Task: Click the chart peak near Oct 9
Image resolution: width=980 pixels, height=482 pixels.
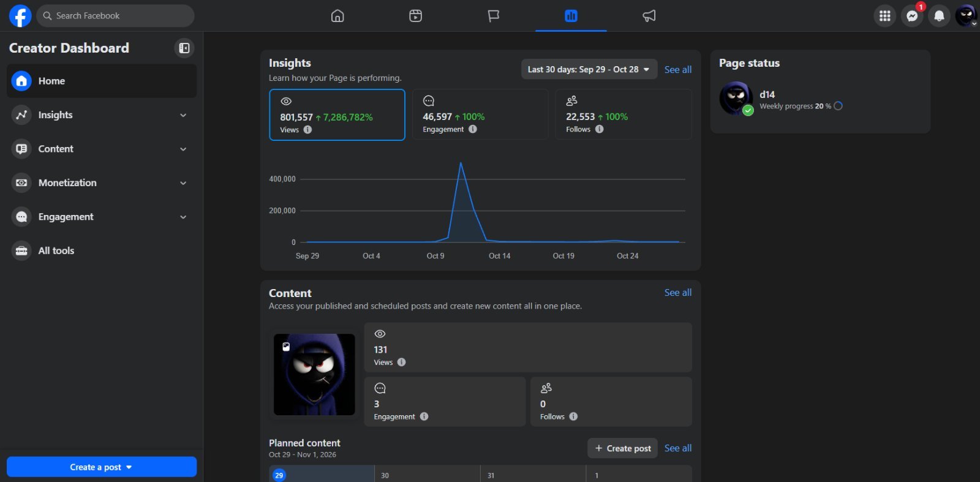Action: [x=461, y=163]
